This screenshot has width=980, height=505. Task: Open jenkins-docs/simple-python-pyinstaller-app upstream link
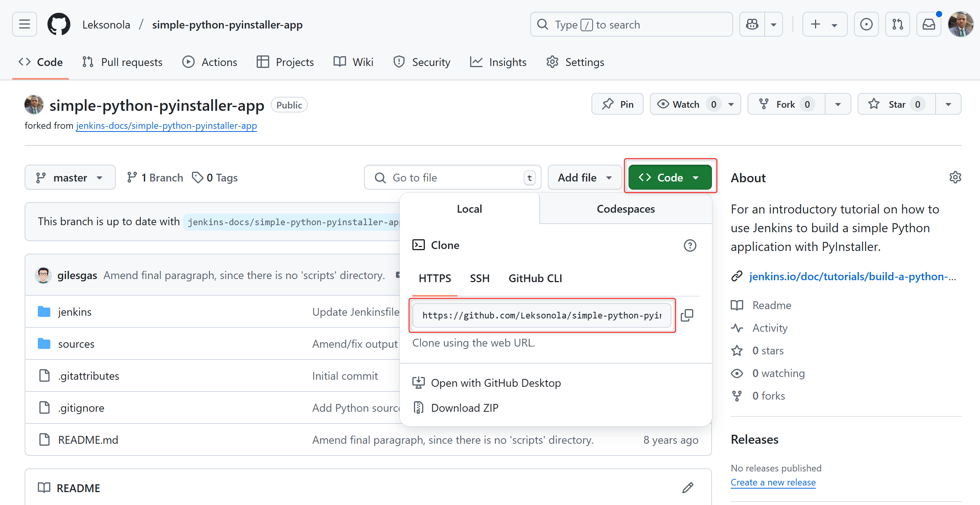click(167, 126)
